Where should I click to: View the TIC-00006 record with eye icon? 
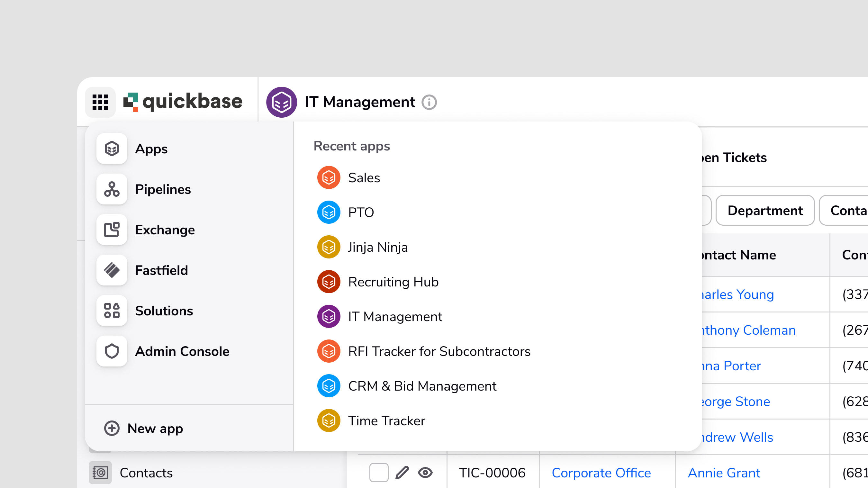pos(425,473)
